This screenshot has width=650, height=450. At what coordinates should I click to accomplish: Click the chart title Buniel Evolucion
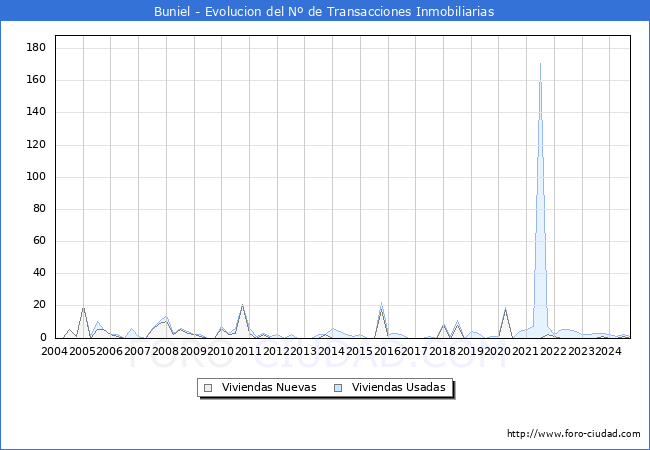coord(324,11)
